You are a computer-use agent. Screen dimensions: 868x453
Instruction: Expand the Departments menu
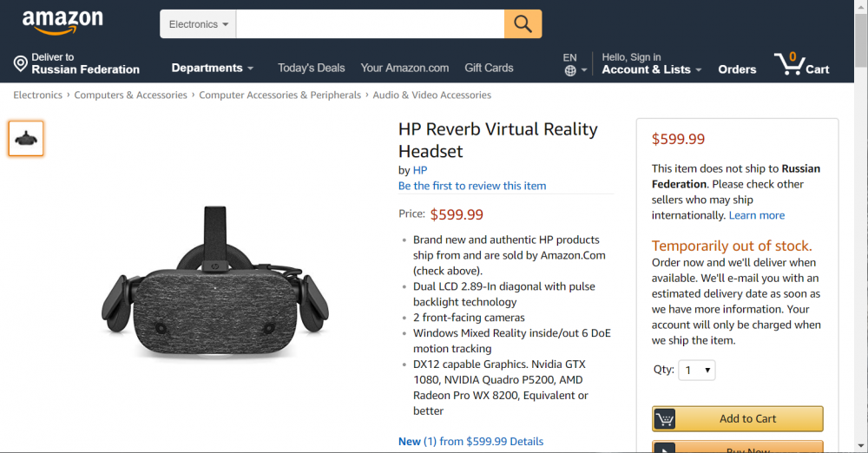213,68
